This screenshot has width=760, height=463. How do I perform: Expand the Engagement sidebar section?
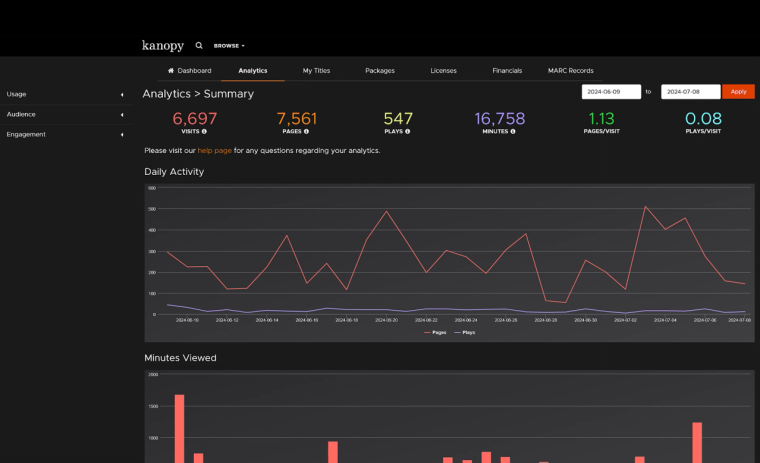[65, 134]
